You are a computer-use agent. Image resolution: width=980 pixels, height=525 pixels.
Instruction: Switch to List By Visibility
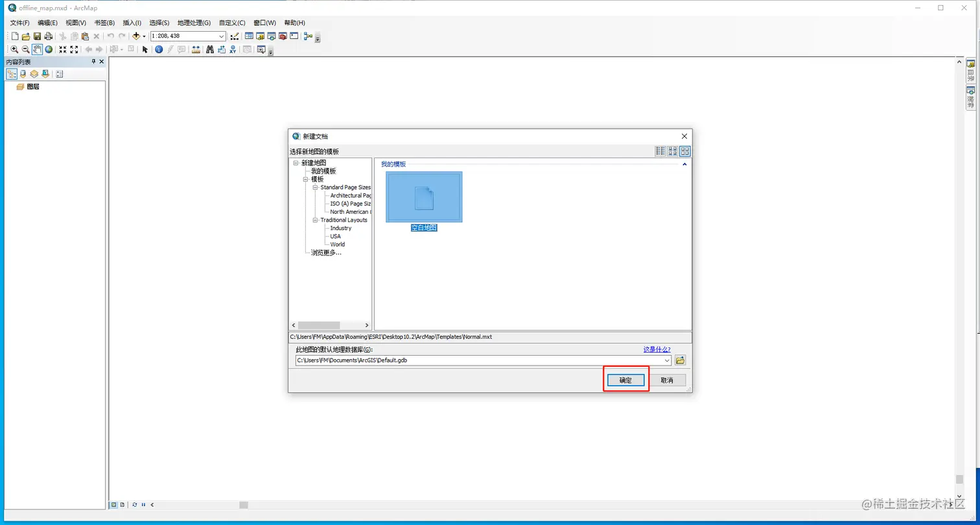34,75
